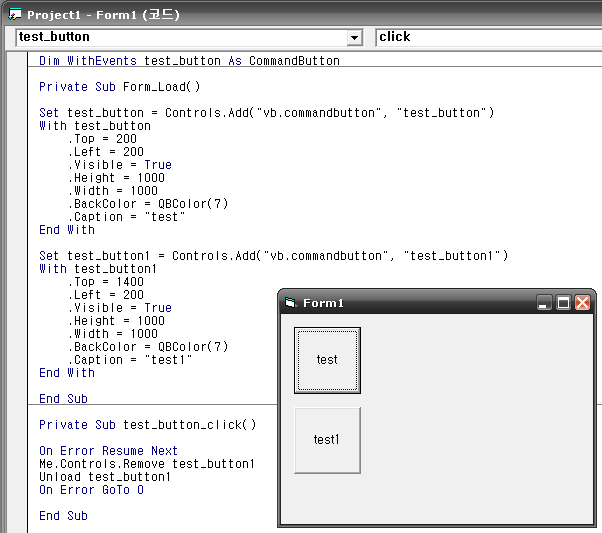Click the 'With test_button' line
Screen dimensions: 602x533
(x=95, y=126)
